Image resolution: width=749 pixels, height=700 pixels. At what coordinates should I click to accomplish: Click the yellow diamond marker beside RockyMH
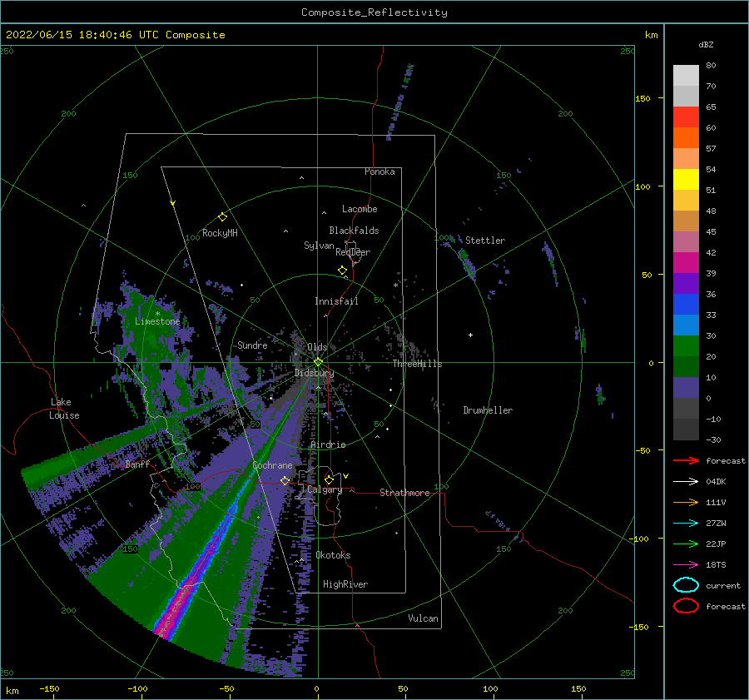[x=222, y=217]
